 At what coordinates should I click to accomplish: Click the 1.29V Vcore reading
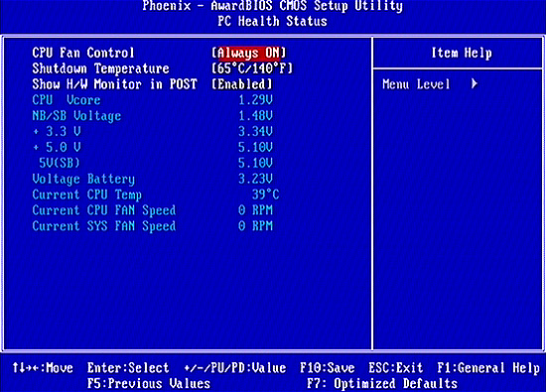click(255, 100)
